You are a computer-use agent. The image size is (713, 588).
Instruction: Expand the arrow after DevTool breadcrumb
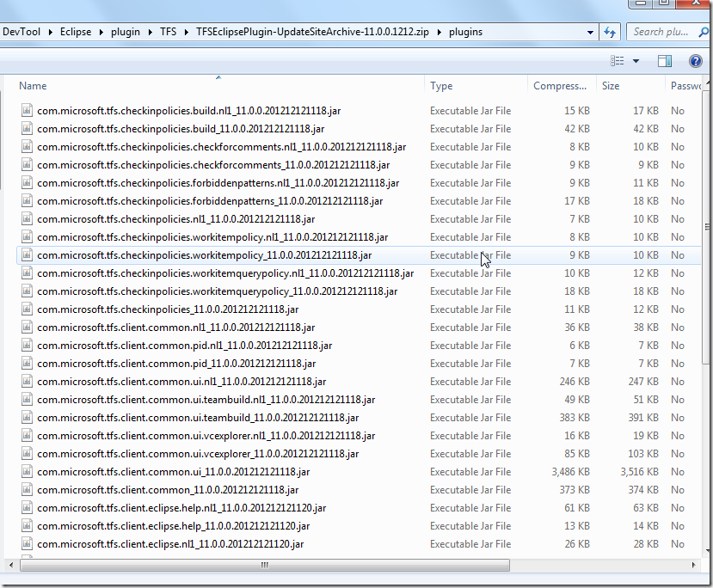(x=50, y=33)
